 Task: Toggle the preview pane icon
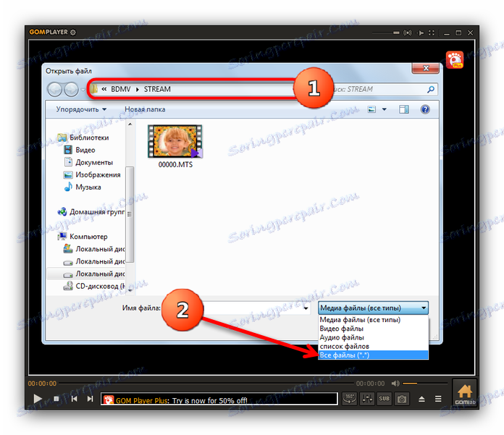click(404, 109)
